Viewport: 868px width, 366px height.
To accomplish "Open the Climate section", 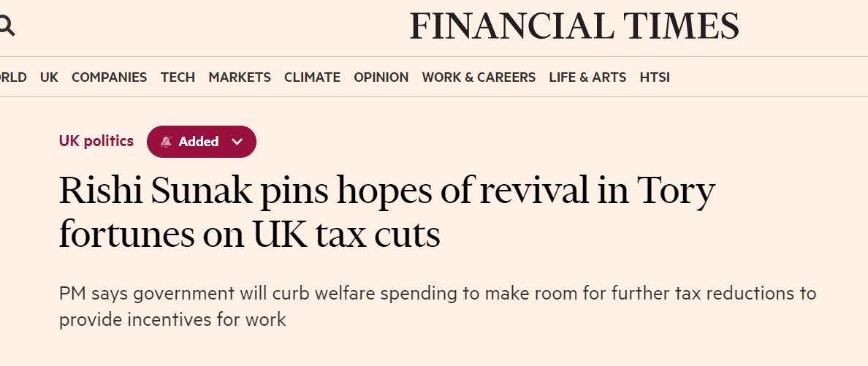I will (312, 77).
